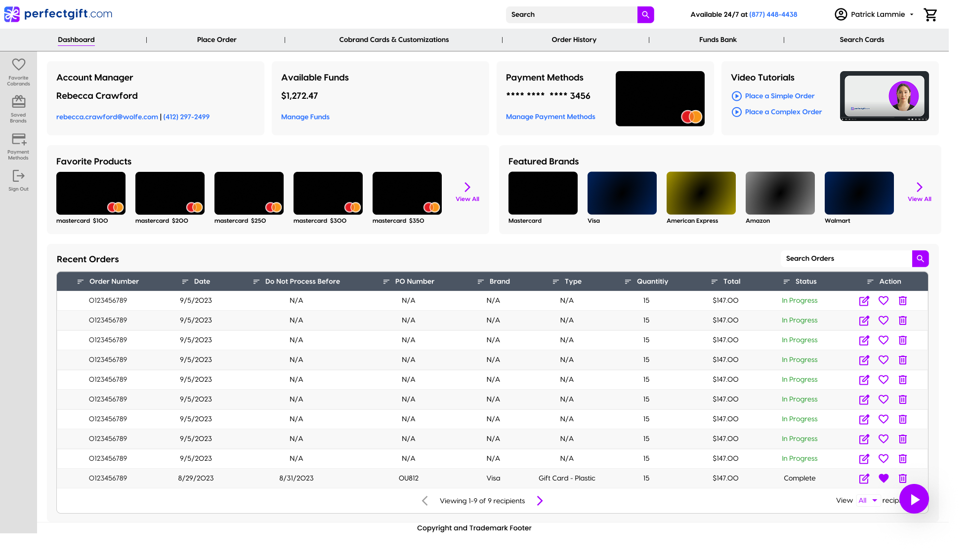Click the top search magnifier button
Image resolution: width=971 pixels, height=560 pixels.
pos(645,15)
